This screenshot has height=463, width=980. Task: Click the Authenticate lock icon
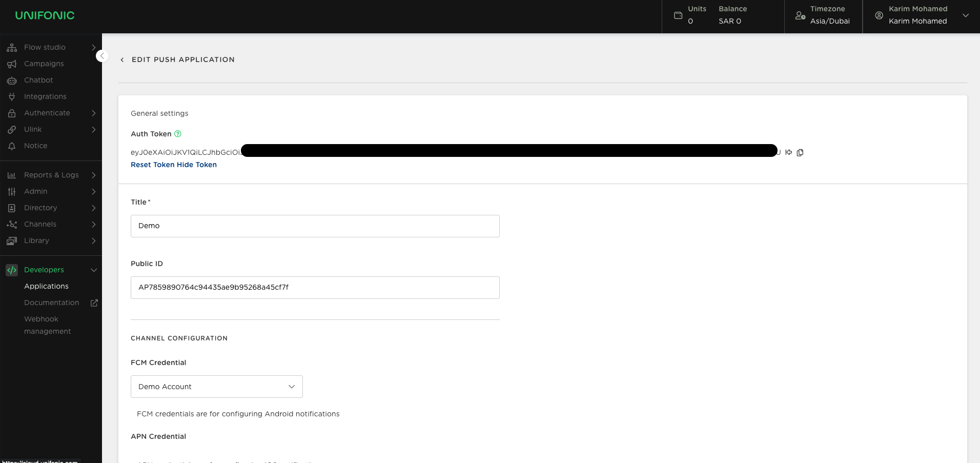12,113
